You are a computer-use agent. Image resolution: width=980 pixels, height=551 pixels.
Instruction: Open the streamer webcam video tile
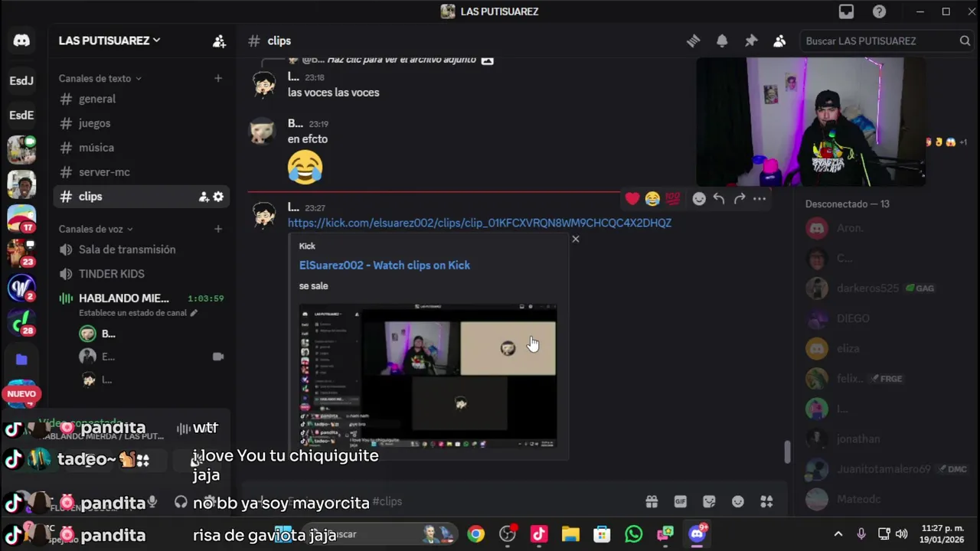[811, 122]
